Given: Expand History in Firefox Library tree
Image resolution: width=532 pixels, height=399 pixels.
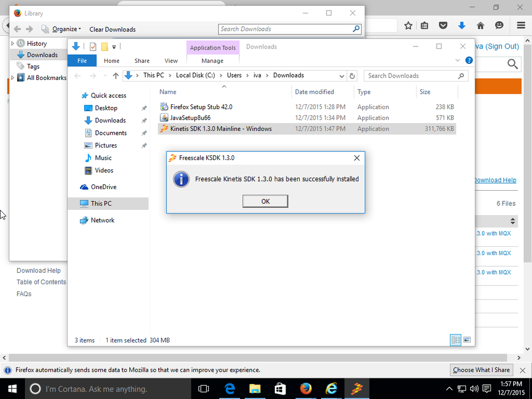Looking at the screenshot, I should click(13, 44).
